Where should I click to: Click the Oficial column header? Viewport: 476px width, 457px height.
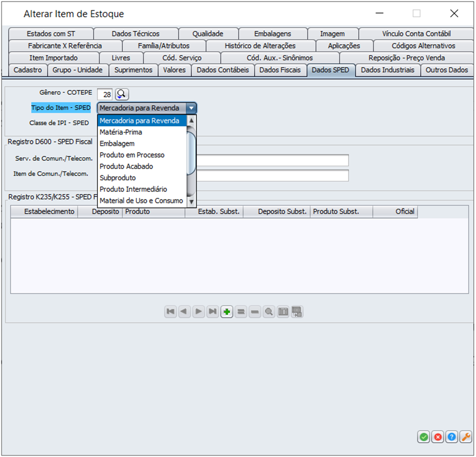point(395,212)
